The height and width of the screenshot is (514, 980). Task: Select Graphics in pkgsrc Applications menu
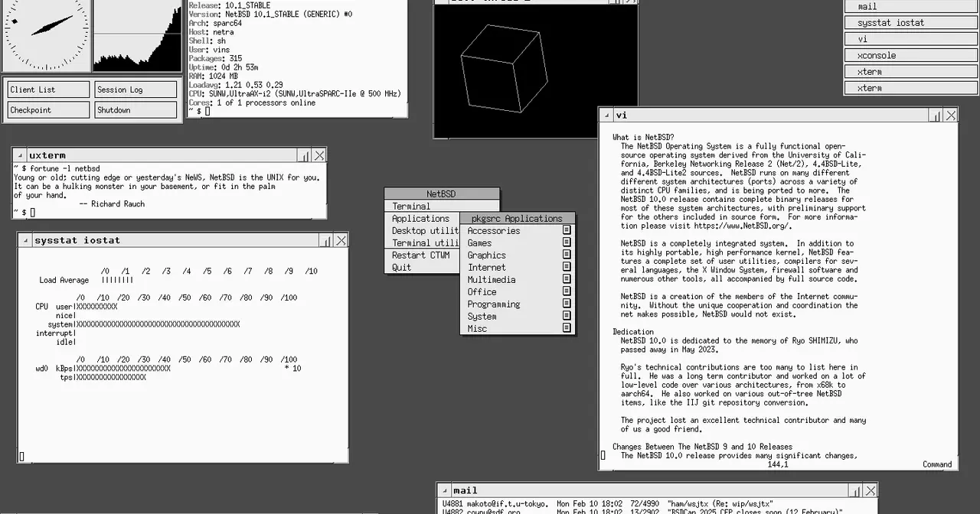coord(517,255)
